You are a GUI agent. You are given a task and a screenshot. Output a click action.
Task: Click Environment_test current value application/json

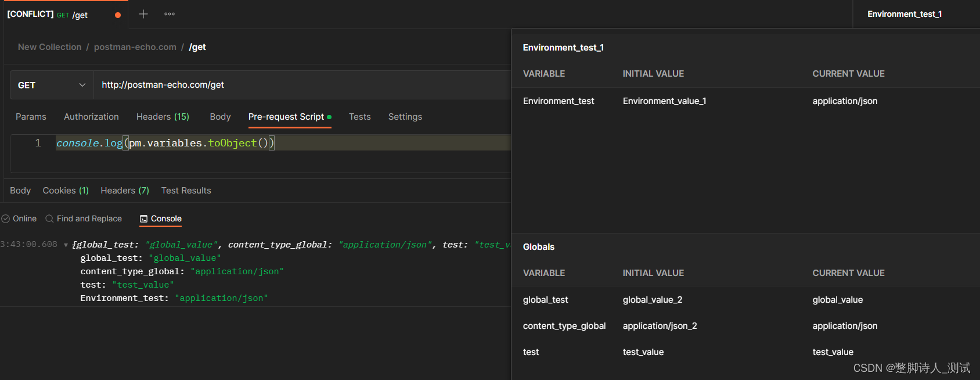845,101
